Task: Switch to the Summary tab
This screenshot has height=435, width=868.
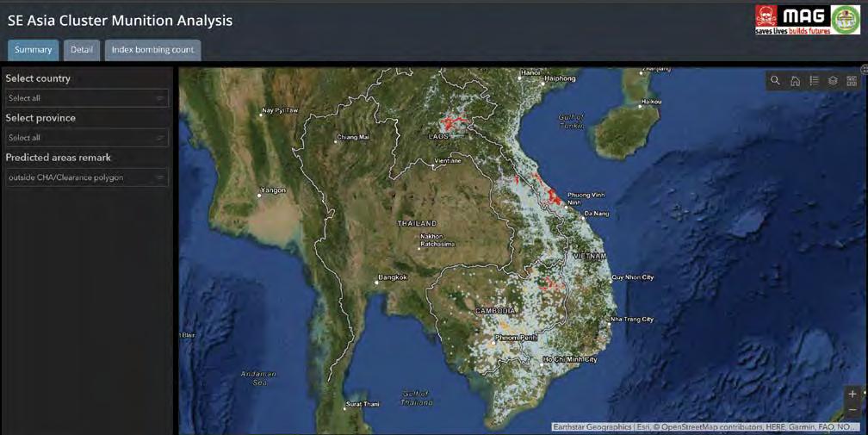Action: [34, 50]
